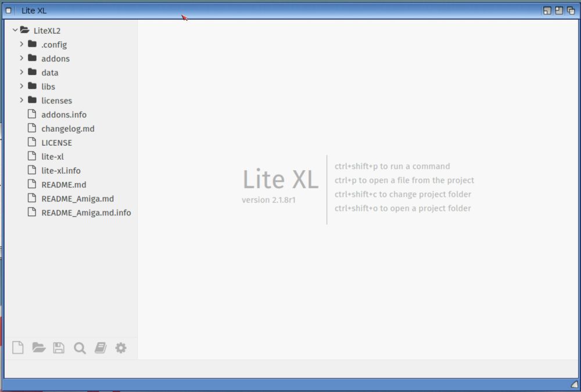Screen dimensions: 581x392
Task: Open the lite-xl.info file
Action: pos(61,170)
